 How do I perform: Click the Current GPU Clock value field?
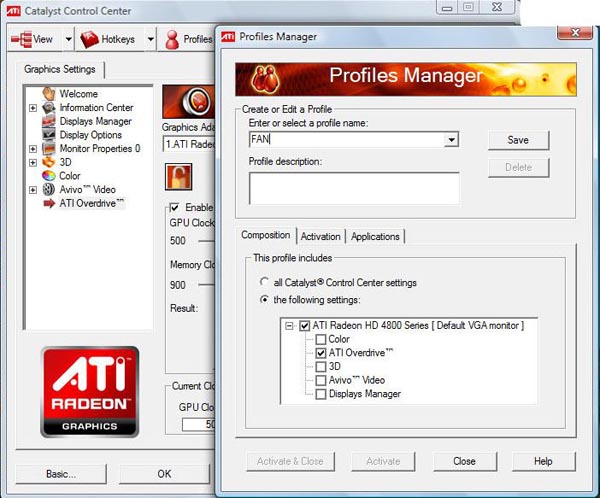(199, 424)
